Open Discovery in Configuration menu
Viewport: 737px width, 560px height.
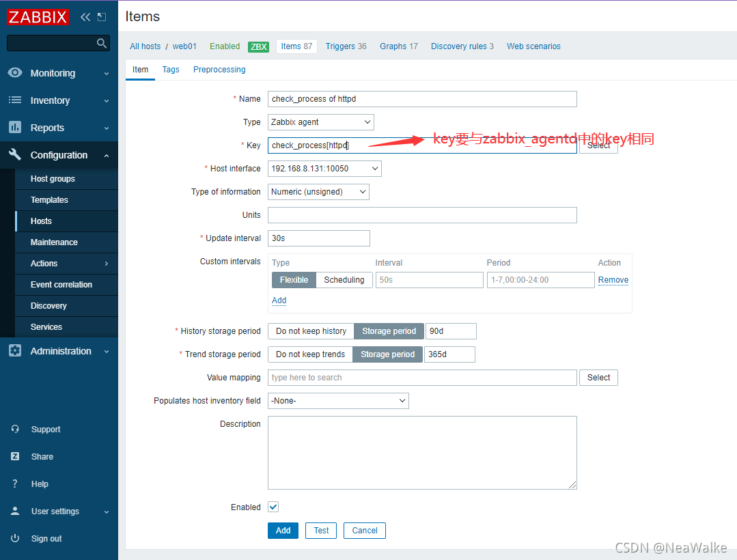(x=67, y=306)
